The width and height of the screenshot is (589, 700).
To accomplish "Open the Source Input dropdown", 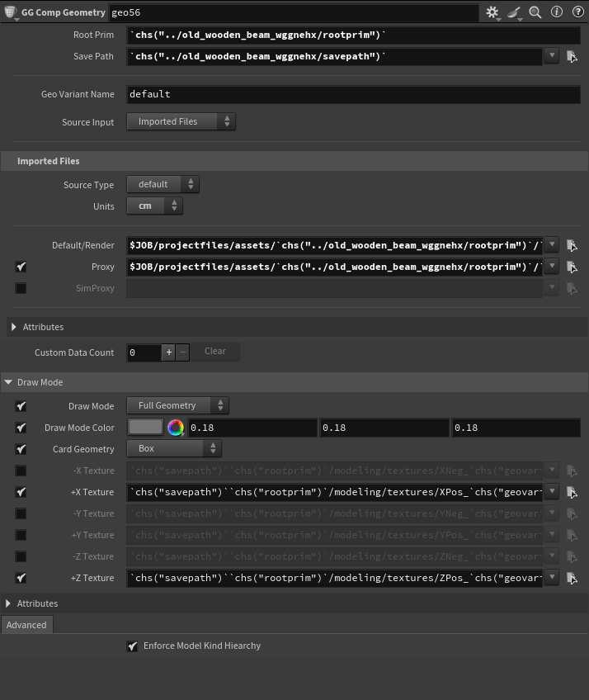I will click(x=181, y=122).
